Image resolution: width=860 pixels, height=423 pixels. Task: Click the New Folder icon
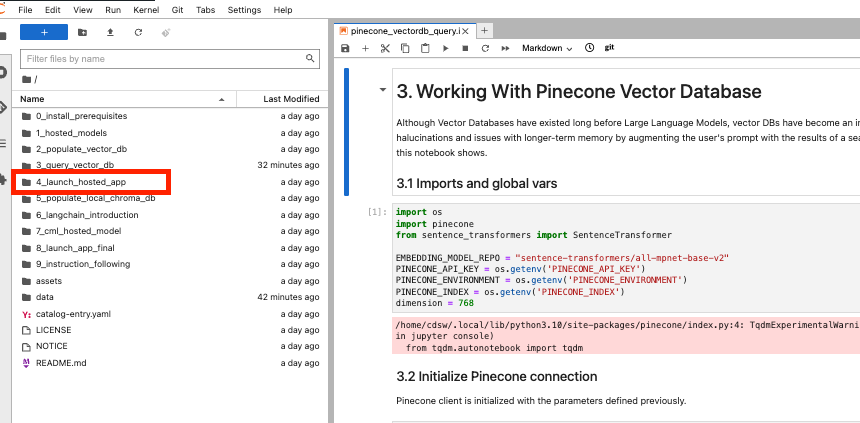coord(82,32)
